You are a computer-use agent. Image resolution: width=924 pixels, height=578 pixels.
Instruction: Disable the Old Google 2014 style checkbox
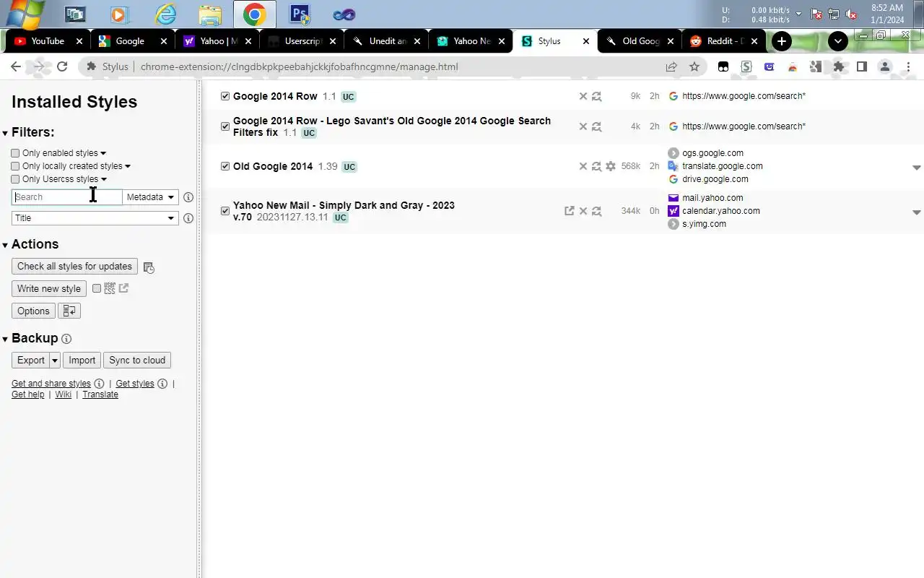tap(225, 166)
